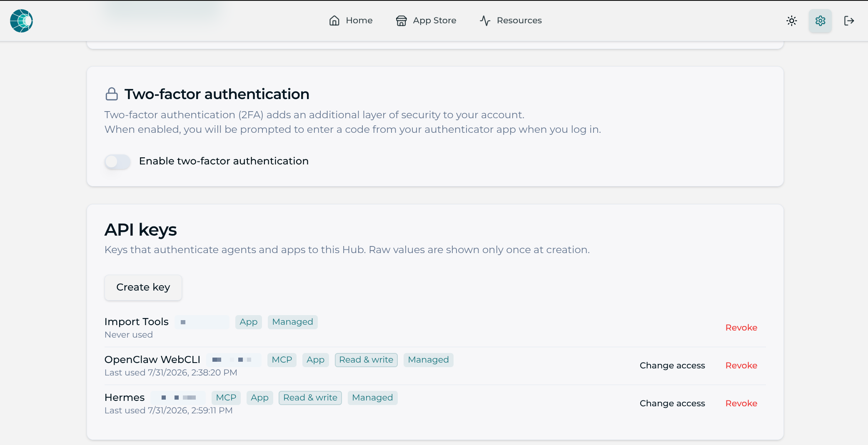Click the masked key value for Hermes
The height and width of the screenshot is (445, 868).
pyautogui.click(x=178, y=398)
